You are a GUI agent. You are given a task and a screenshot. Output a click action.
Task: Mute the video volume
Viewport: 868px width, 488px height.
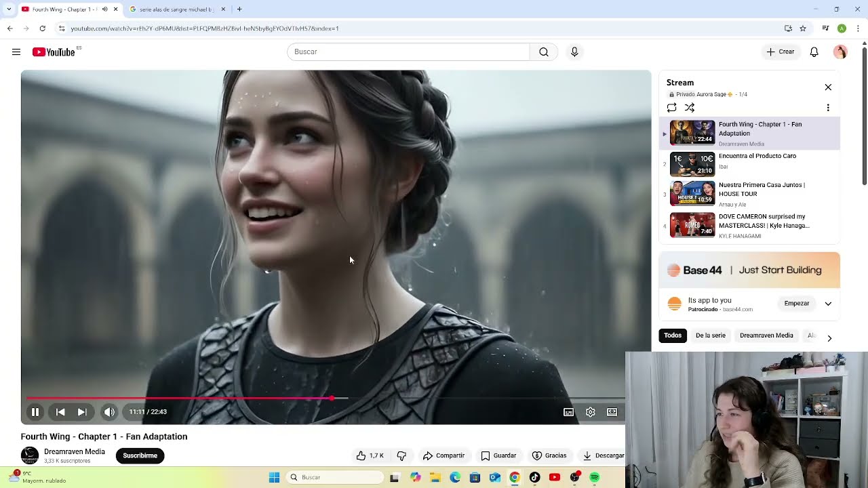click(109, 412)
